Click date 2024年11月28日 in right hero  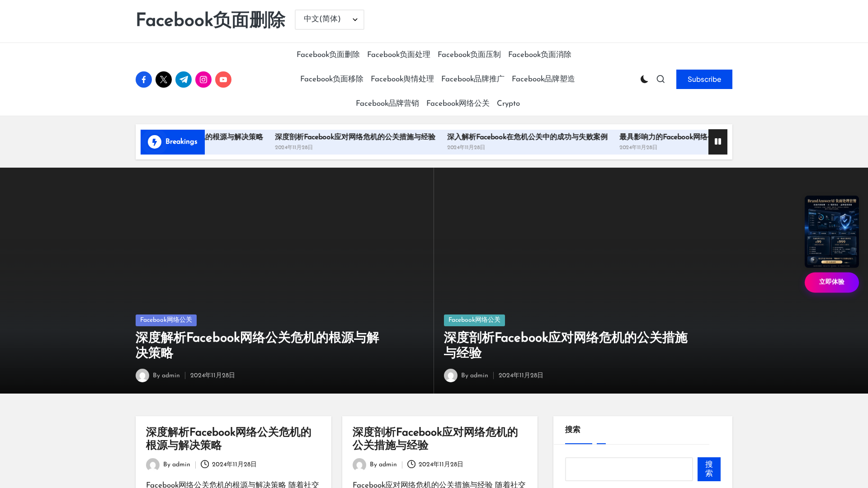pyautogui.click(x=521, y=375)
